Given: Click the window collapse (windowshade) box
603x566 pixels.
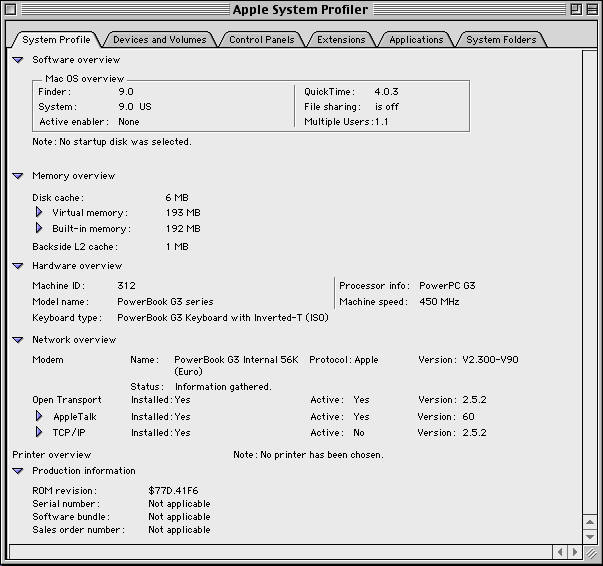Looking at the screenshot, I should 592,9.
